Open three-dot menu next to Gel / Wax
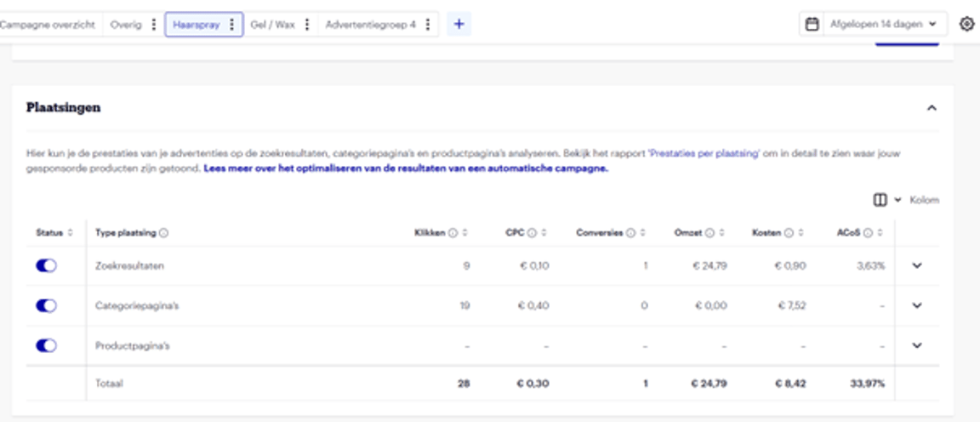Viewport: 980px width, 422px height. tap(307, 25)
